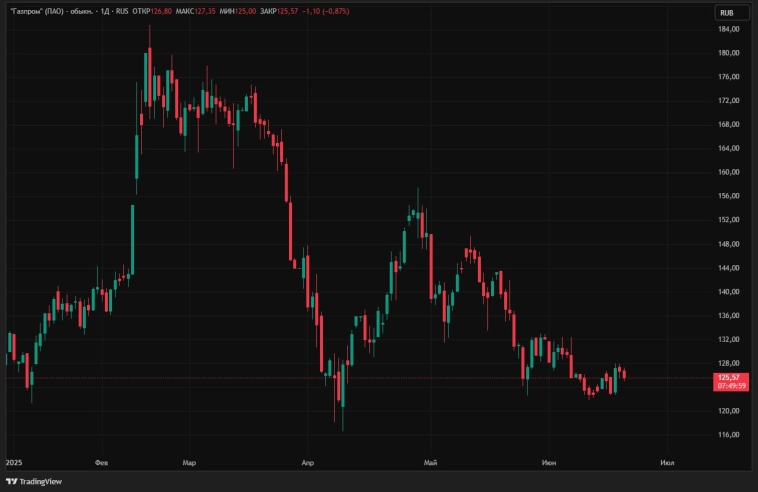Click the −1,10 (−0,87%) change value
The width and height of the screenshot is (758, 492).
[325, 11]
